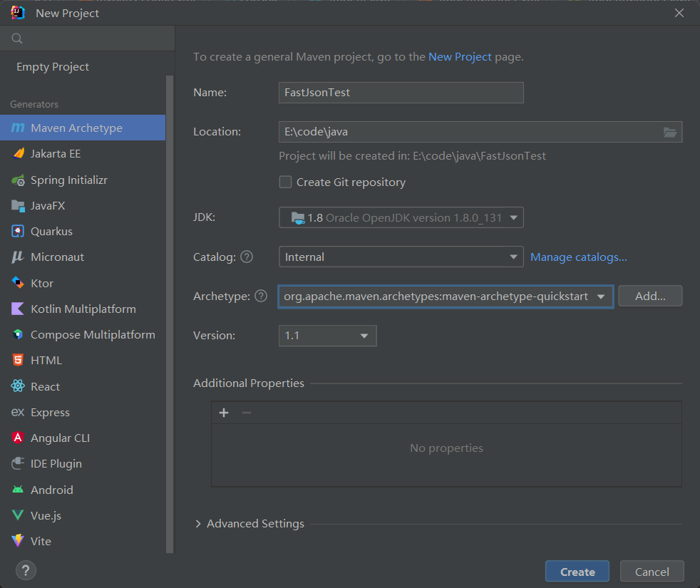Click the Android robot icon
700x588 pixels.
[x=18, y=490]
